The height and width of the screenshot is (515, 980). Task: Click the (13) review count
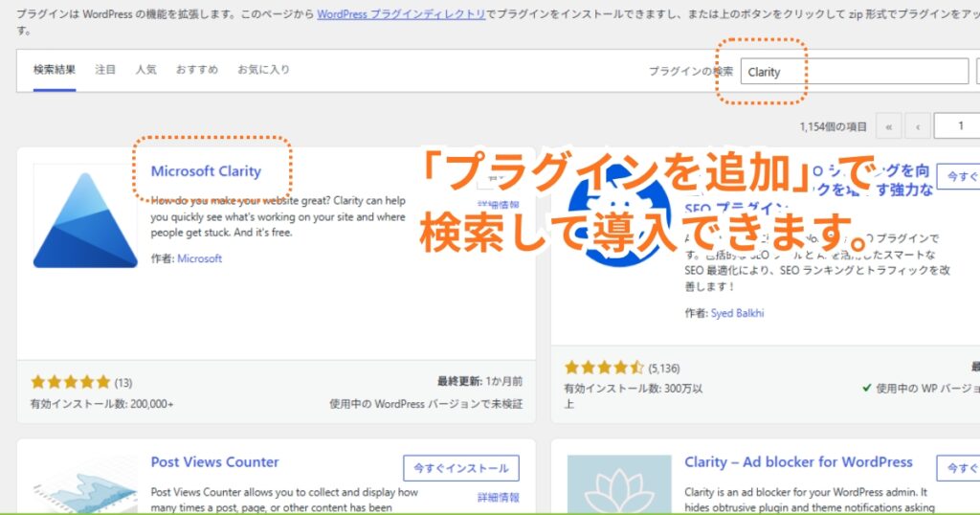tap(123, 383)
